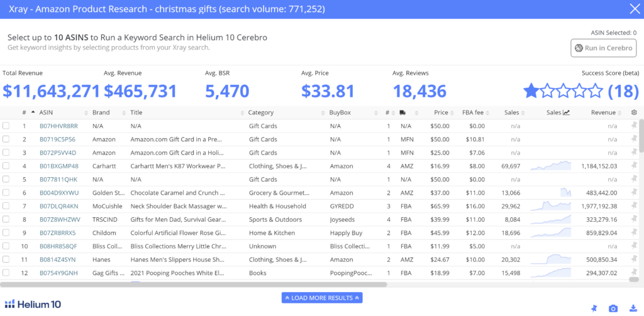
Task: Pin the MoCuishle massager row
Action: point(634,206)
